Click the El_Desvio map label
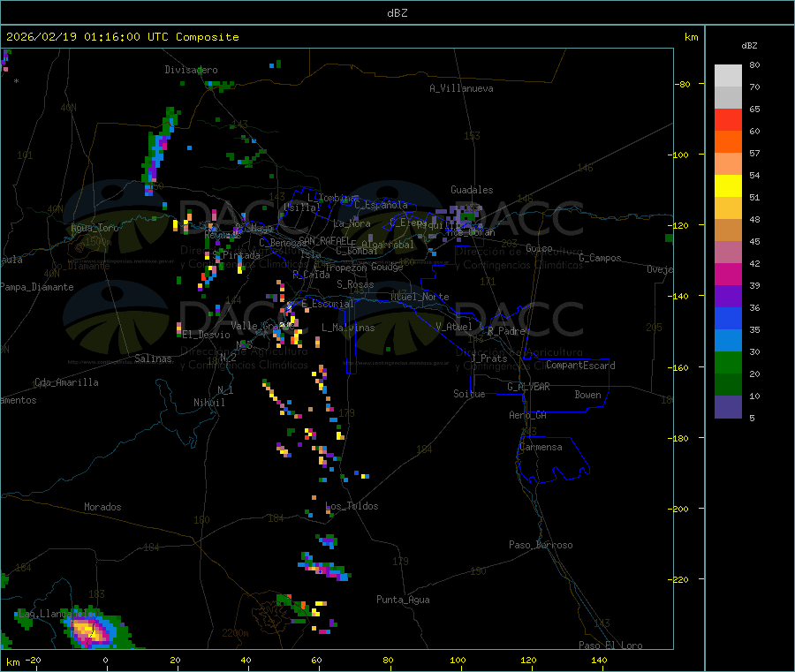The image size is (795, 672). pos(206,335)
